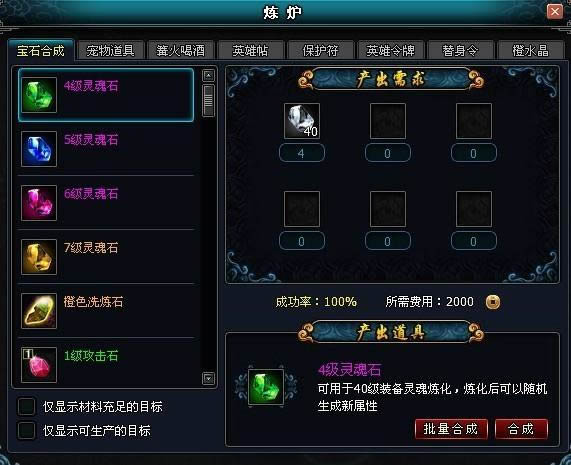Click the first material quantity field showing 4
The width and height of the screenshot is (571, 465).
point(302,153)
